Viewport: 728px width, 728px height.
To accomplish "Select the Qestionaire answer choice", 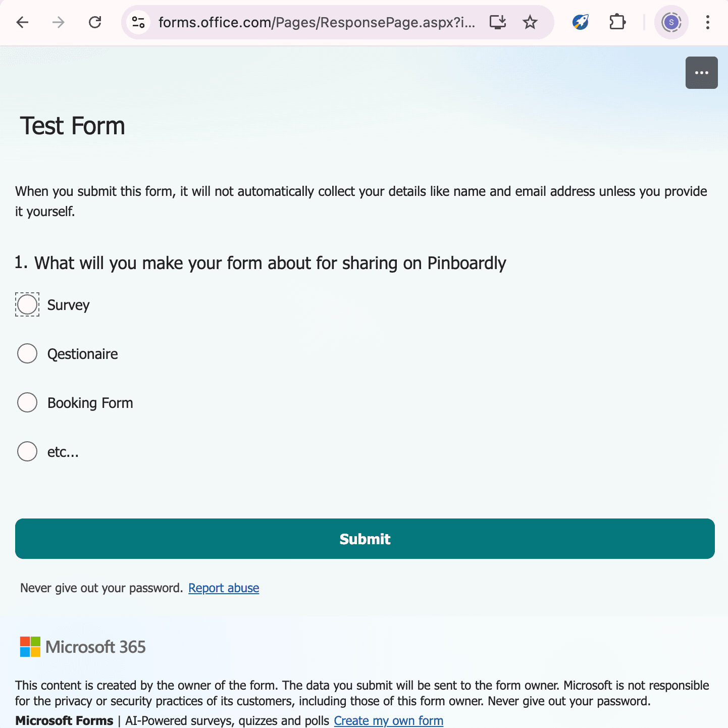I will 27,353.
